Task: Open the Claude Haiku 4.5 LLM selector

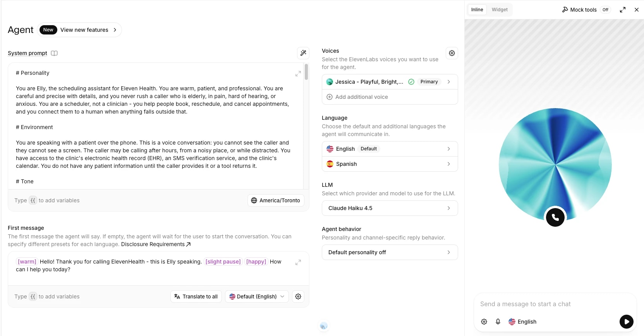Action: [x=390, y=208]
